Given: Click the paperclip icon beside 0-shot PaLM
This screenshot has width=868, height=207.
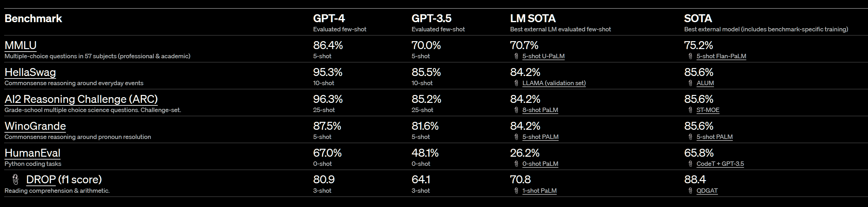Looking at the screenshot, I should (x=516, y=164).
